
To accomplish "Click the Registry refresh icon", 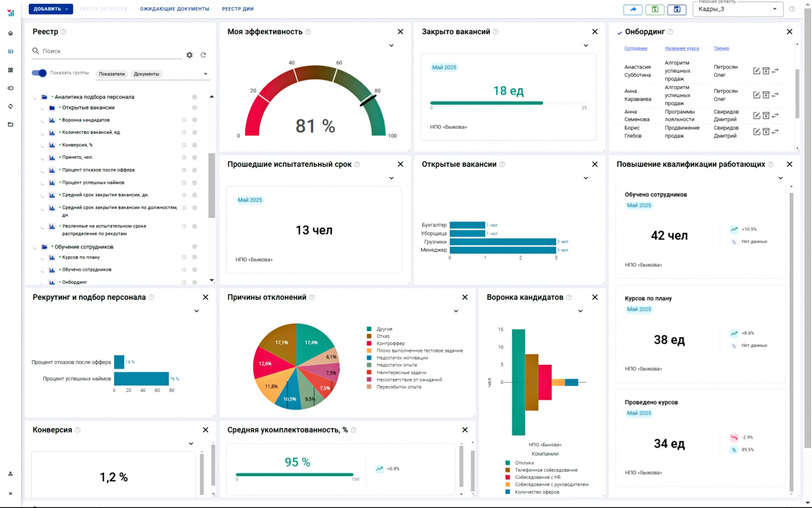I will click(x=204, y=55).
